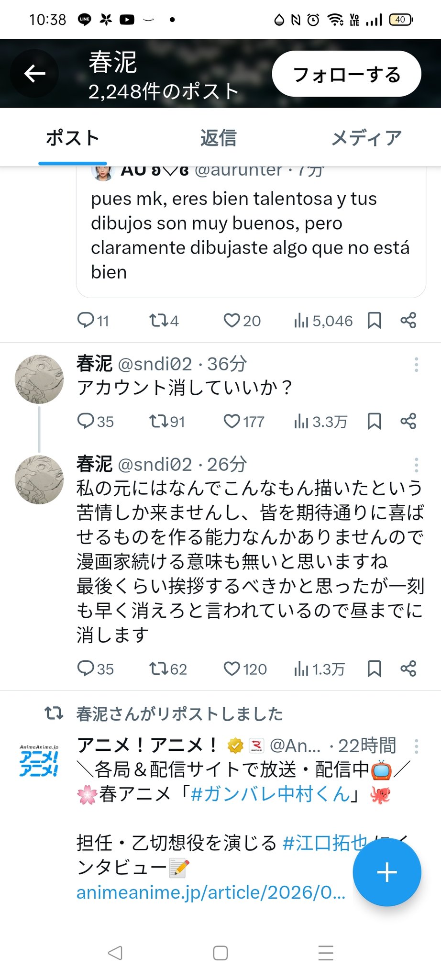Open replies on the アカウント消していいか post
This screenshot has height=980, width=441.
[86, 421]
